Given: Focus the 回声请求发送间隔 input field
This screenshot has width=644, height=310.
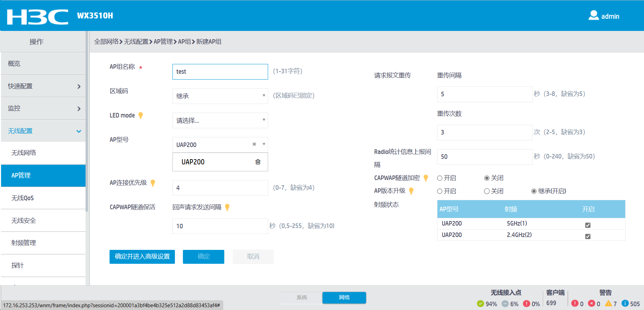Looking at the screenshot, I should tap(220, 226).
